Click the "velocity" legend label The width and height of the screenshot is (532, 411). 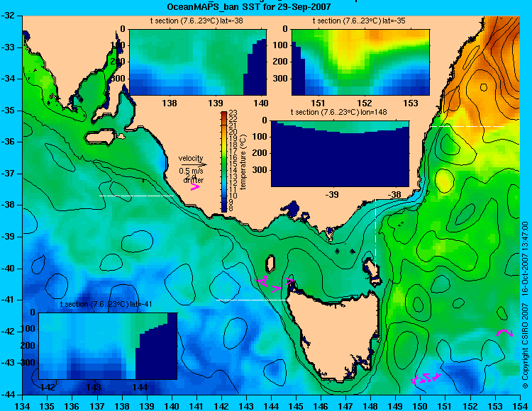tap(191, 158)
